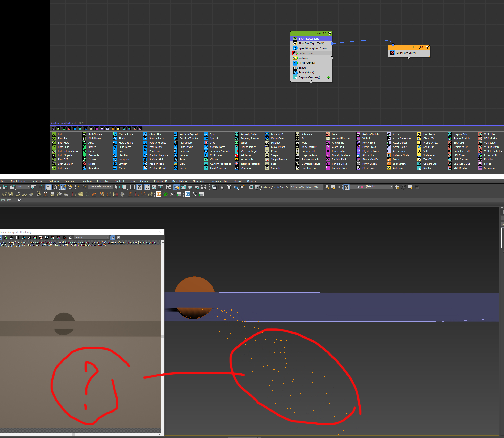Select the Delete (On Entry) operator
504x438 pixels.
(x=406, y=53)
